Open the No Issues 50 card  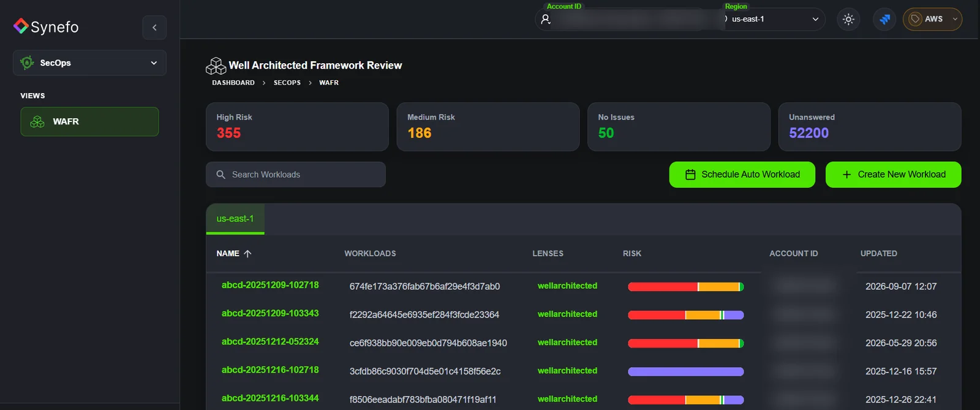[x=679, y=127]
